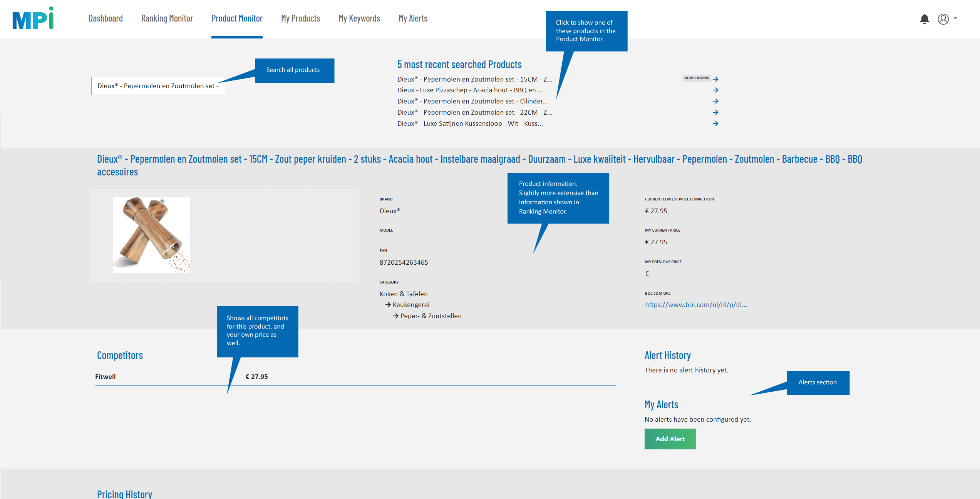The image size is (980, 499).
Task: Click the My Current Price value
Action: tap(656, 242)
